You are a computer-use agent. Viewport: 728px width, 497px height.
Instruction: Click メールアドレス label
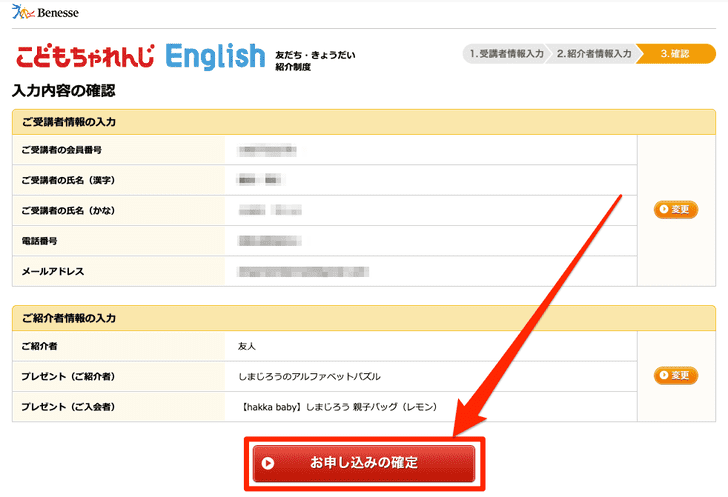coord(53,271)
